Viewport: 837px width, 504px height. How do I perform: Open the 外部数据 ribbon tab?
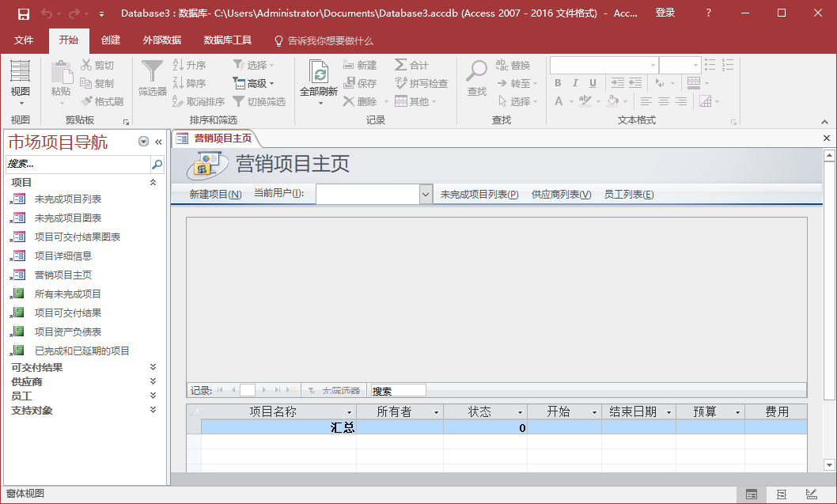[x=161, y=40]
